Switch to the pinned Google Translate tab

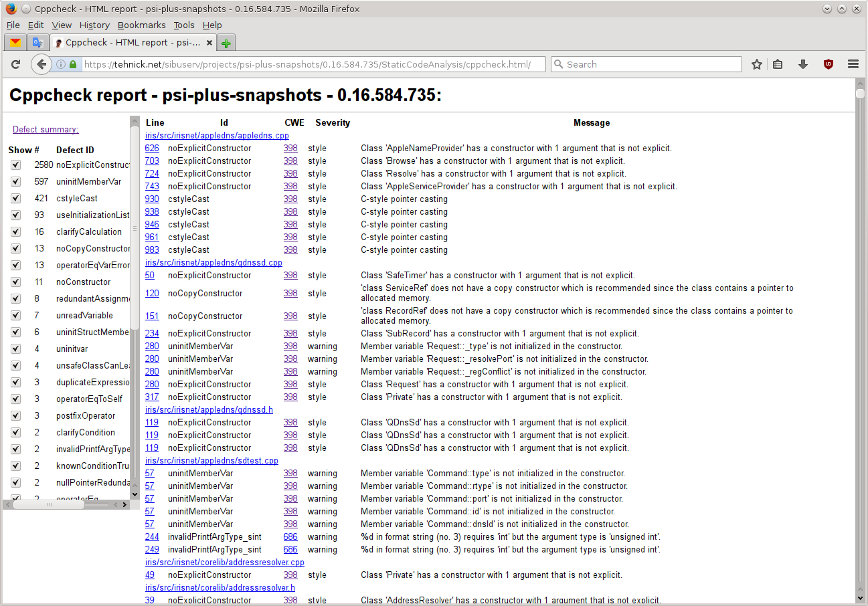(x=38, y=42)
